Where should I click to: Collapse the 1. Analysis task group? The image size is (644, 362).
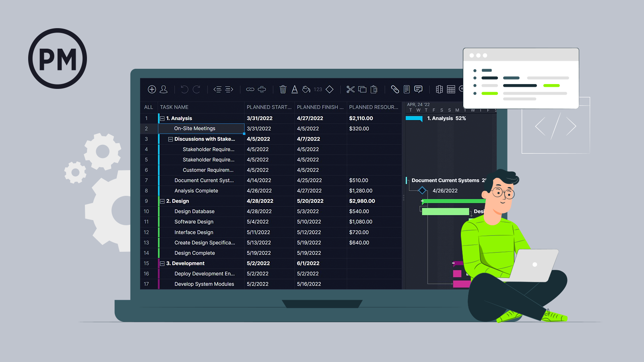coord(162,119)
